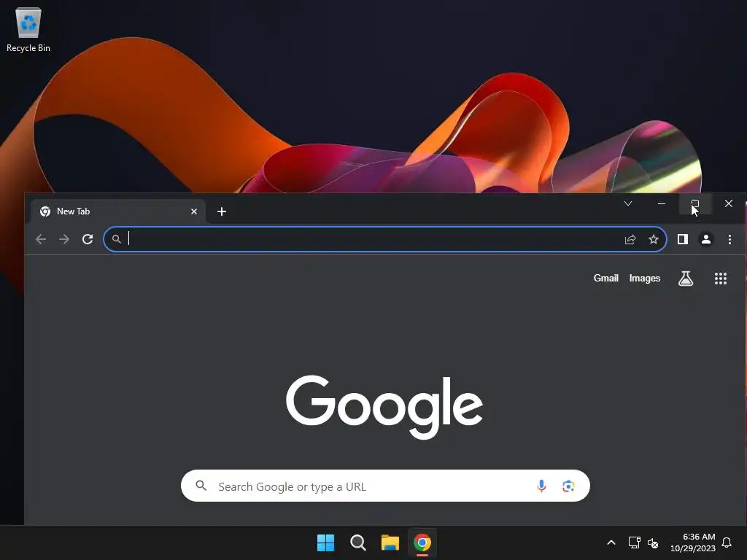Maximize the Chrome window
The image size is (747, 560).
[x=695, y=203]
